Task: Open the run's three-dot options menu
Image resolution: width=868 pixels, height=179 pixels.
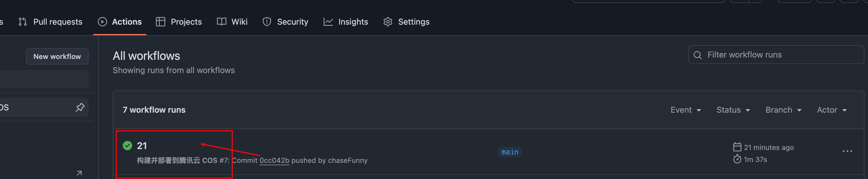Action: tap(847, 151)
